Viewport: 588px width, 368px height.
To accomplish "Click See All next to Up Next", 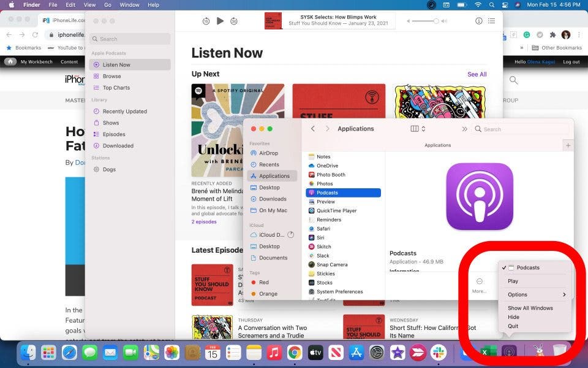I will (x=477, y=74).
